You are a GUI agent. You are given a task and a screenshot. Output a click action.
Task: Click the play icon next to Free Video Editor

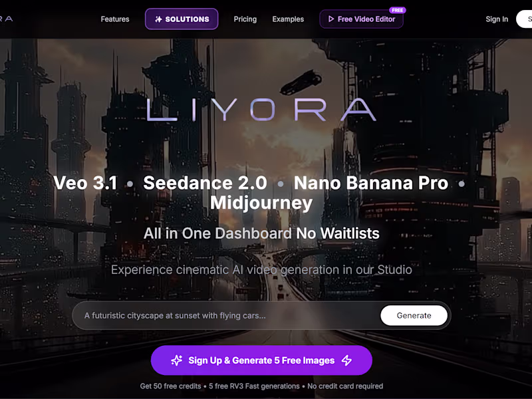click(331, 19)
